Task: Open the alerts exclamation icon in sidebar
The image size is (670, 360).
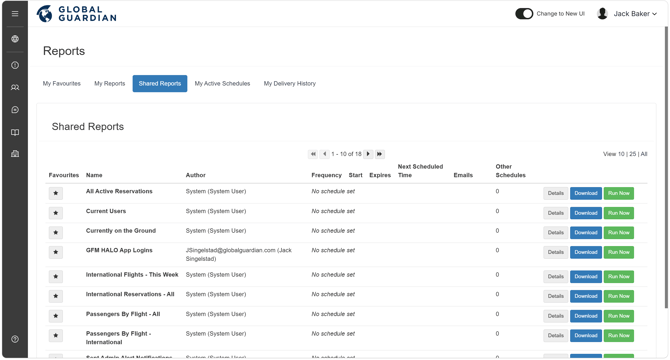Action: click(x=15, y=65)
